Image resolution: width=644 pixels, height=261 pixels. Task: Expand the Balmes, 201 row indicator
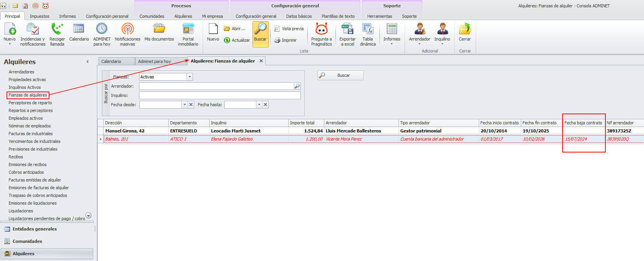click(x=101, y=139)
